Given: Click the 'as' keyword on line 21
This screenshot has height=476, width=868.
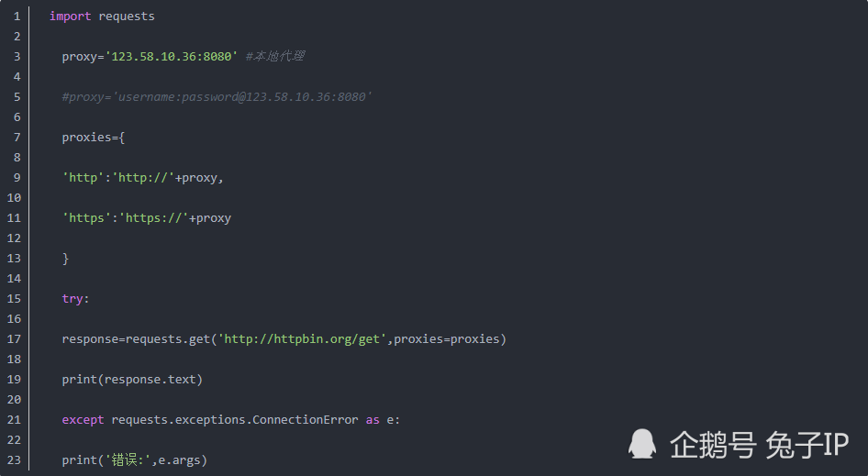Looking at the screenshot, I should click(373, 420).
